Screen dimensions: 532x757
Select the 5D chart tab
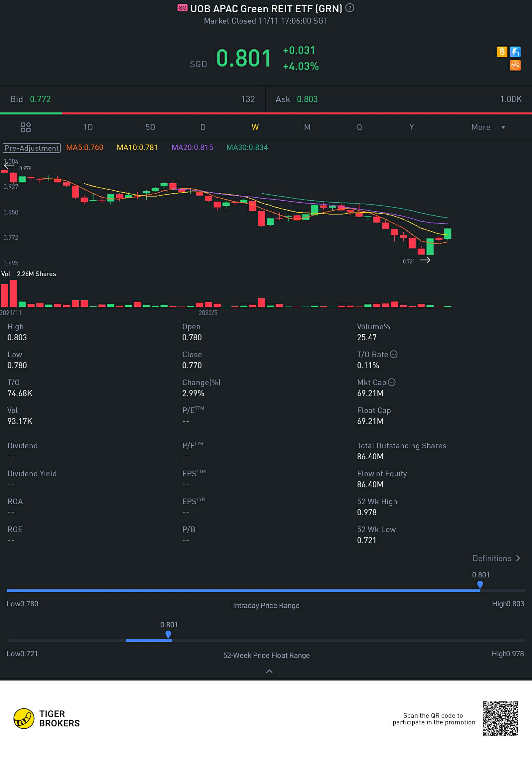(150, 127)
